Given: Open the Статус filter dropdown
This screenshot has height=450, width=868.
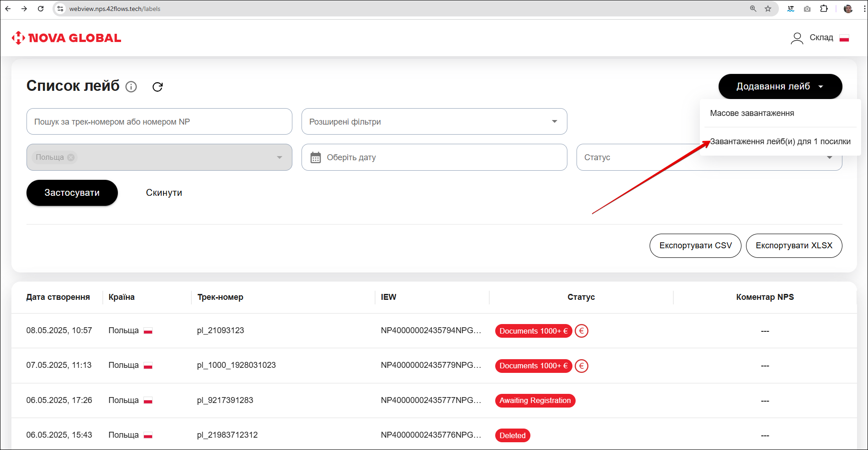Looking at the screenshot, I should tap(640, 157).
